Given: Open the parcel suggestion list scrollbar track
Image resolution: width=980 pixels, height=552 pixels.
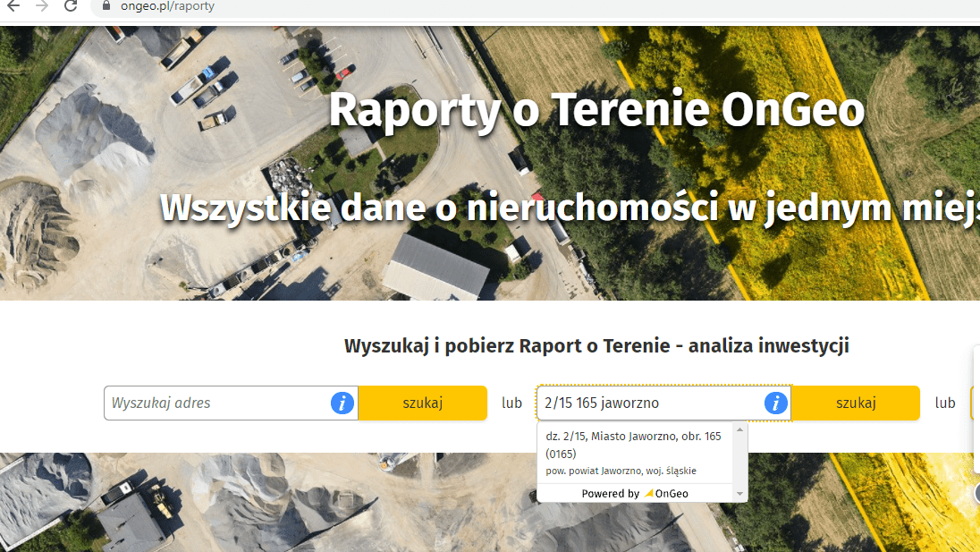Looking at the screenshot, I should click(x=740, y=463).
